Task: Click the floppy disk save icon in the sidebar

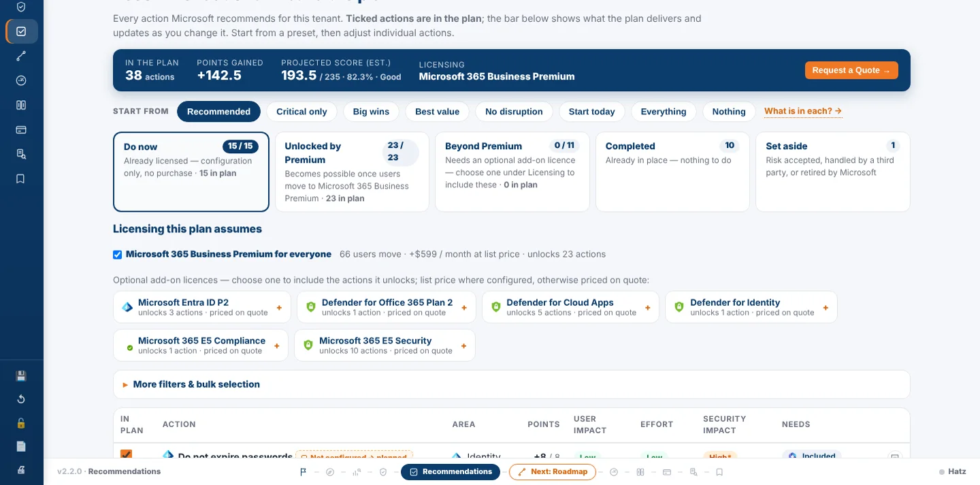Action: tap(21, 376)
